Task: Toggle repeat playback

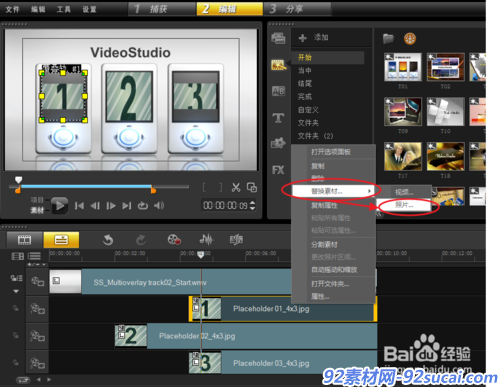Action: 143,206
